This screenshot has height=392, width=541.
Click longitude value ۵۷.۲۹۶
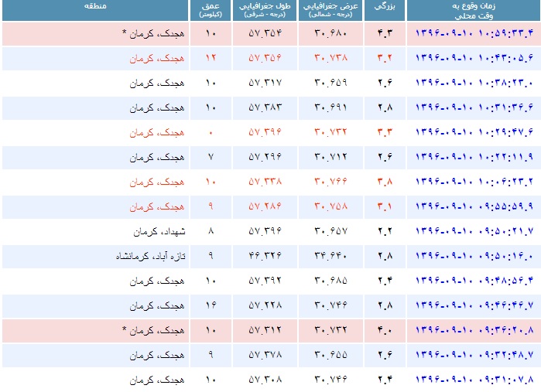pos(265,157)
